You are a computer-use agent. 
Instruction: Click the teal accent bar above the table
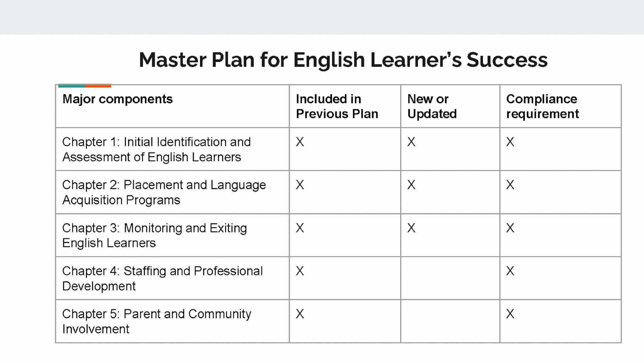click(x=71, y=86)
